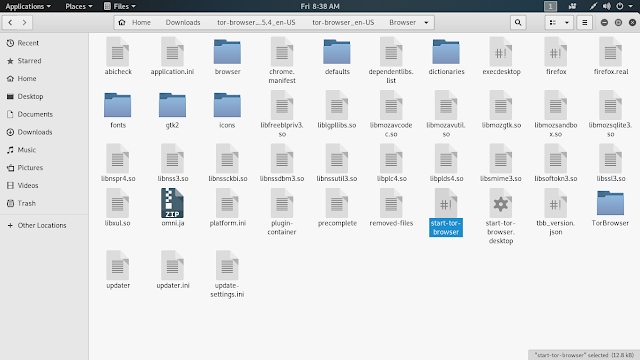Open the hamburger menu
Screen dimensions: 640x360
(x=584, y=22)
